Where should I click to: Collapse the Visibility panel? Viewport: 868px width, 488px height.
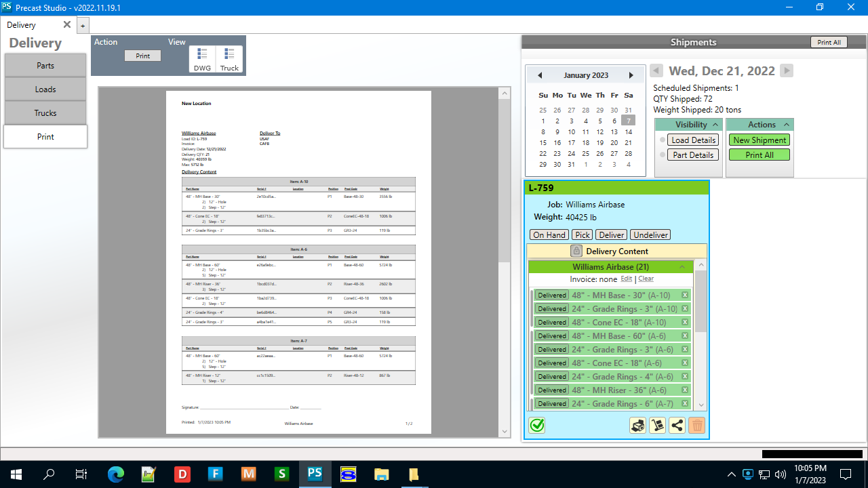[x=715, y=125]
